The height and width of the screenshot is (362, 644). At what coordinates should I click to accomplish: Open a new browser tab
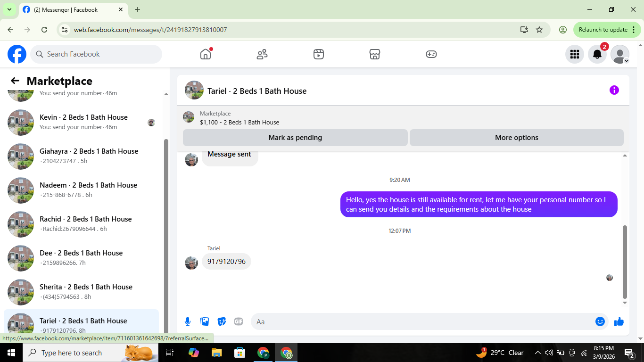coord(138,9)
